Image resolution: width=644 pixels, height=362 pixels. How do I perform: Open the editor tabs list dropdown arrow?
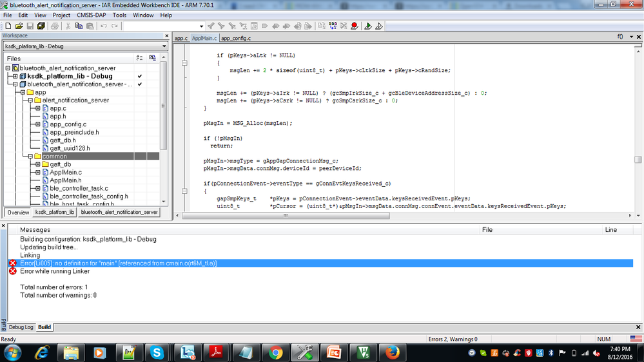pyautogui.click(x=631, y=37)
